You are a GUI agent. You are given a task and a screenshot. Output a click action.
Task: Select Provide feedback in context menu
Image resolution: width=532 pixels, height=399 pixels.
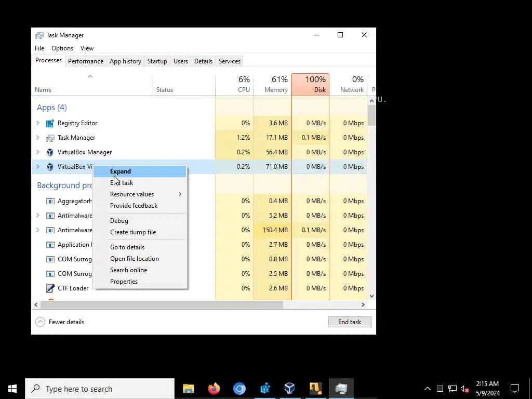coord(140,206)
